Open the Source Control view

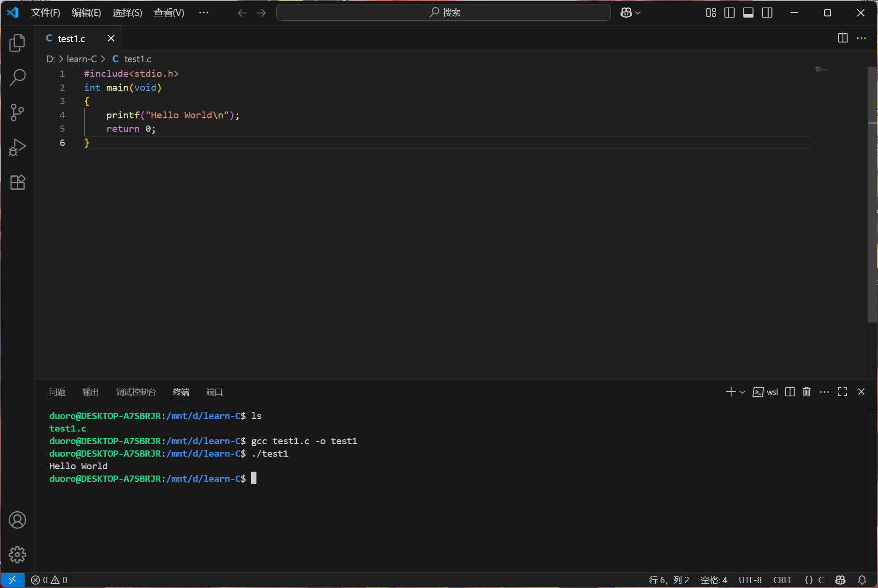tap(17, 112)
